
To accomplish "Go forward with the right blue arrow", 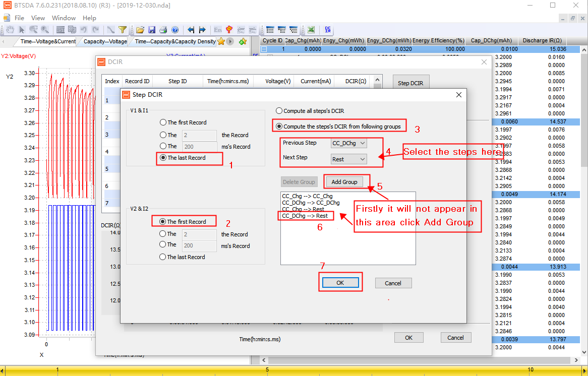I will (x=203, y=30).
